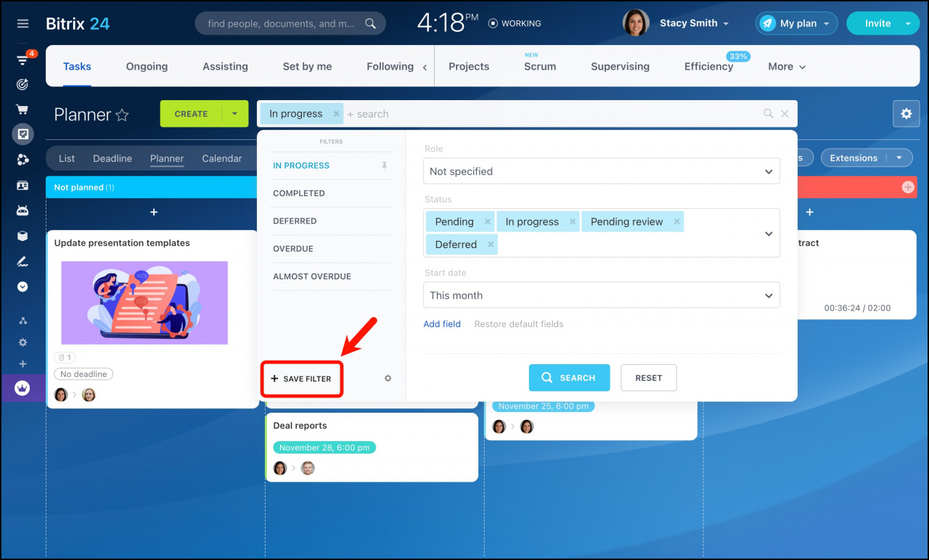The height and width of the screenshot is (560, 929).
Task: Open the robot automation sidebar icon
Action: point(22,210)
